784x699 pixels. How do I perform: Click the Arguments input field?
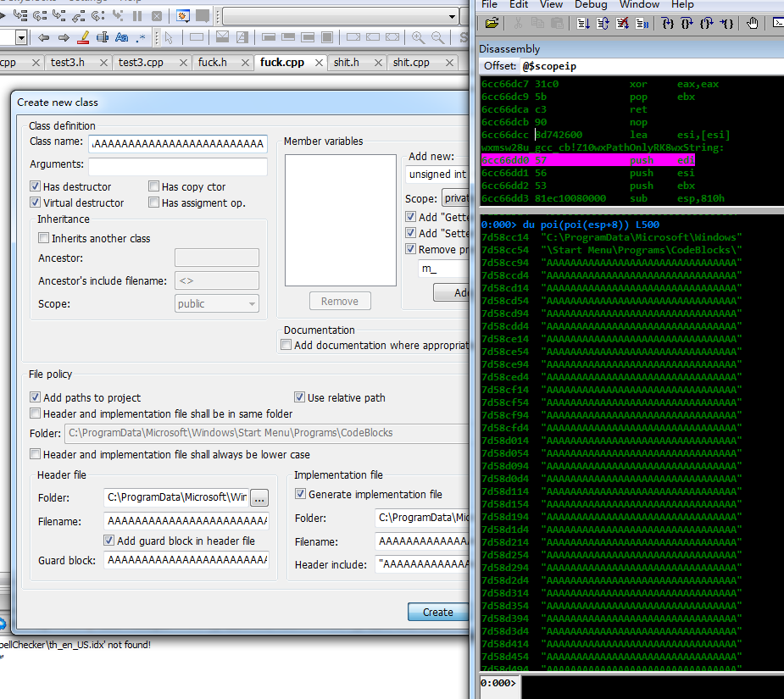(x=177, y=165)
